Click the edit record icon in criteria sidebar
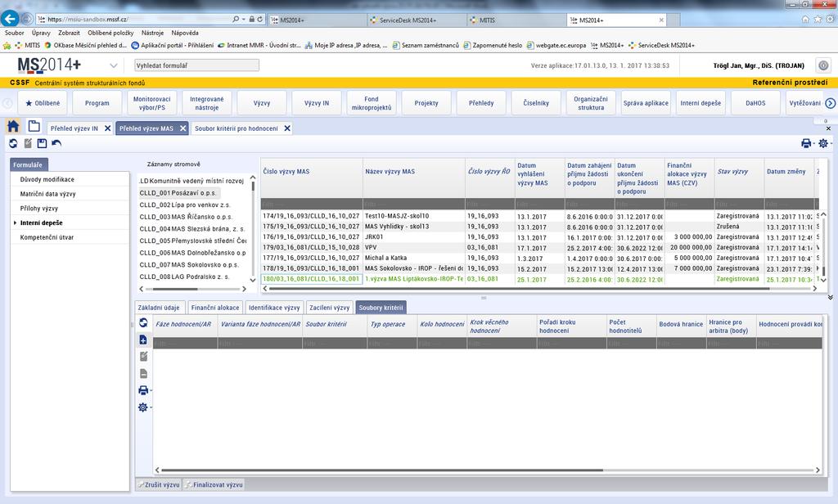The height and width of the screenshot is (504, 838). pyautogui.click(x=143, y=357)
